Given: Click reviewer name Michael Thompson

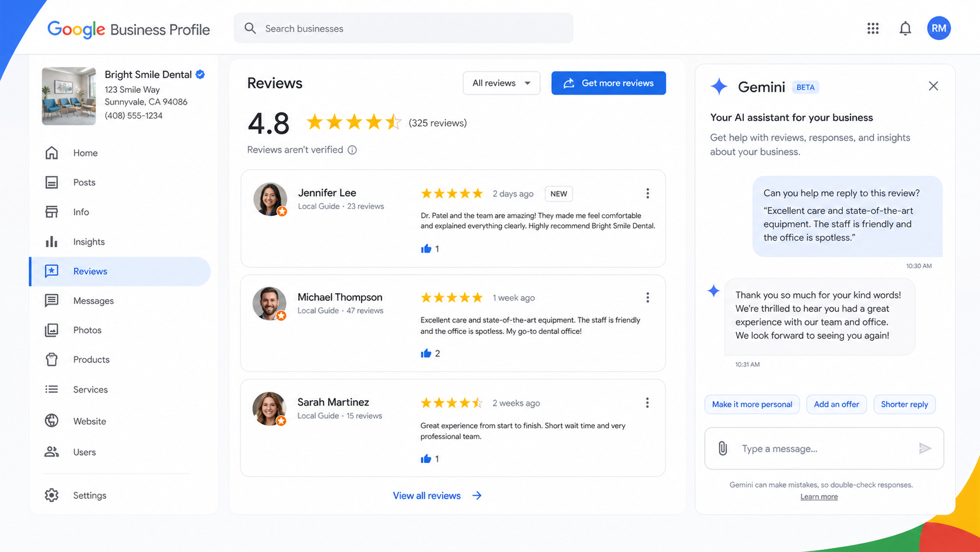Looking at the screenshot, I should coord(340,297).
